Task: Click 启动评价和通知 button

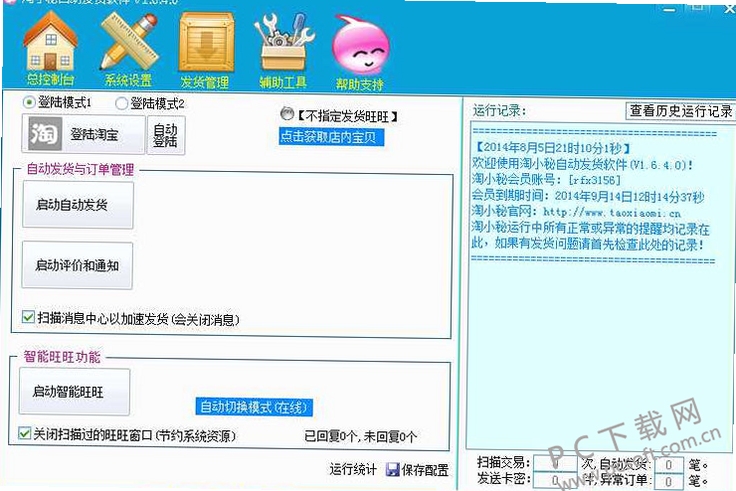Action: [x=77, y=265]
